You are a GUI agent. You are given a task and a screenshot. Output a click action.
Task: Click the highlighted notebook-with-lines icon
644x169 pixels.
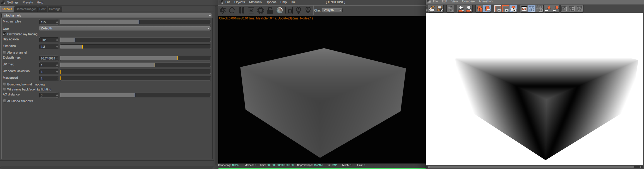pyautogui.click(x=487, y=9)
